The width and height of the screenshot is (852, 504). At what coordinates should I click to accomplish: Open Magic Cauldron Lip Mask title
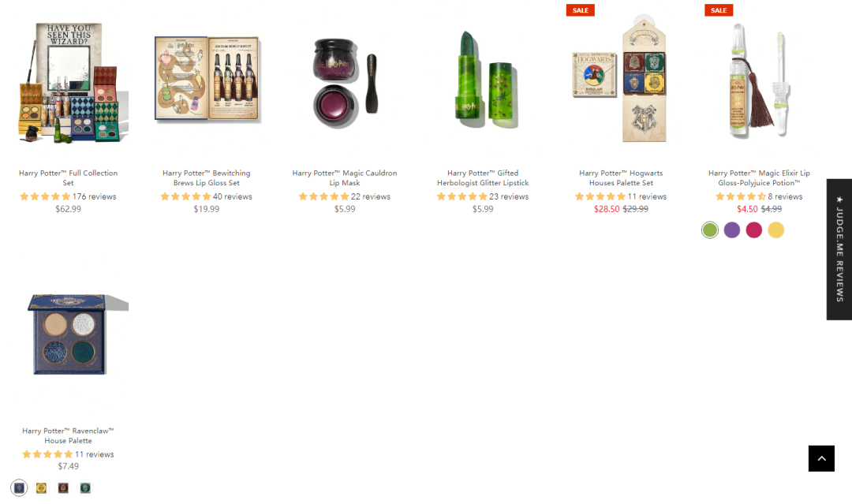click(345, 177)
